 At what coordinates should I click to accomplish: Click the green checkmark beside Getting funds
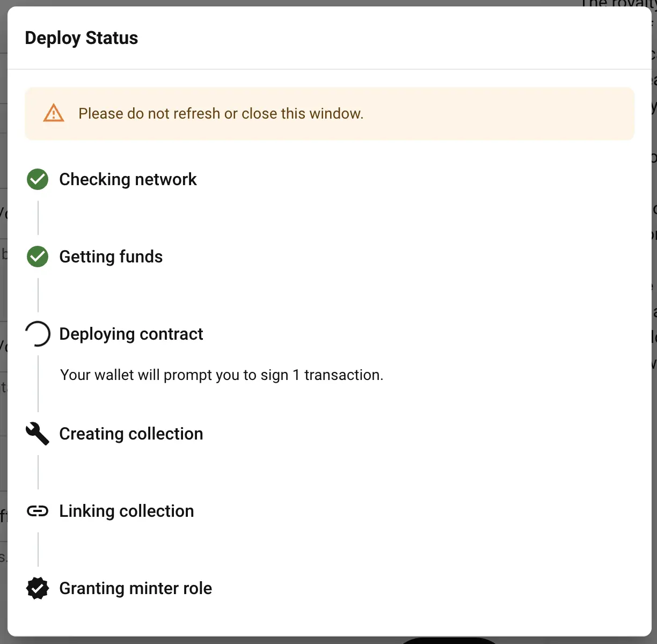point(38,257)
